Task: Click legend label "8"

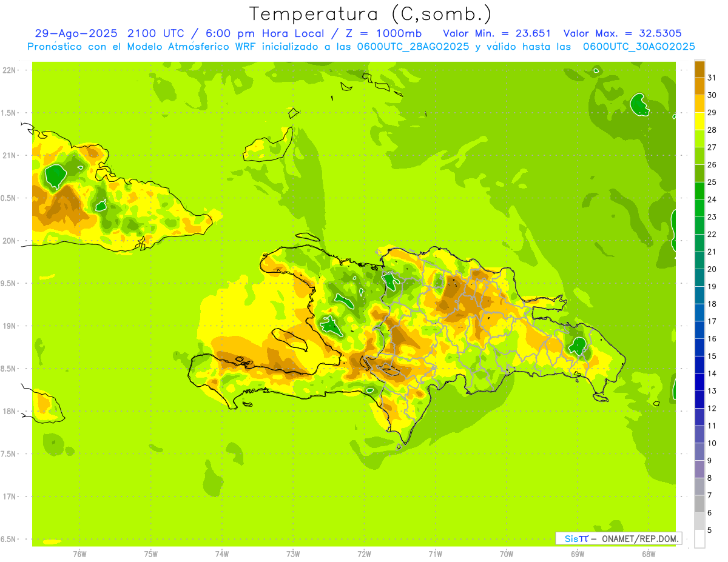Action: point(710,478)
